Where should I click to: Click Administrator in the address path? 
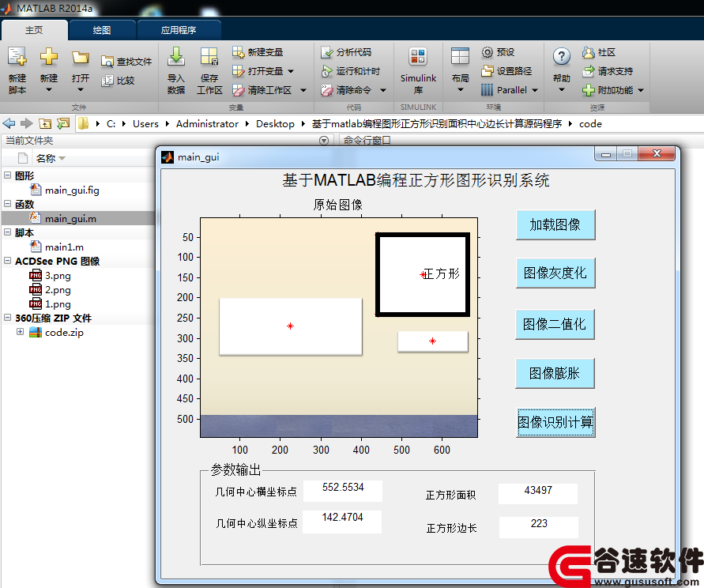point(207,124)
